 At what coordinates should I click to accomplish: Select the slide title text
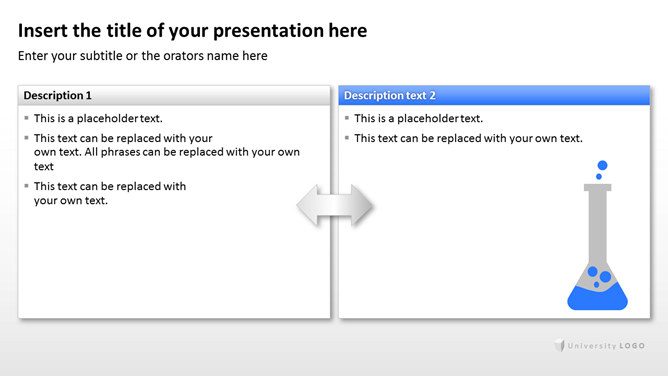click(x=193, y=31)
